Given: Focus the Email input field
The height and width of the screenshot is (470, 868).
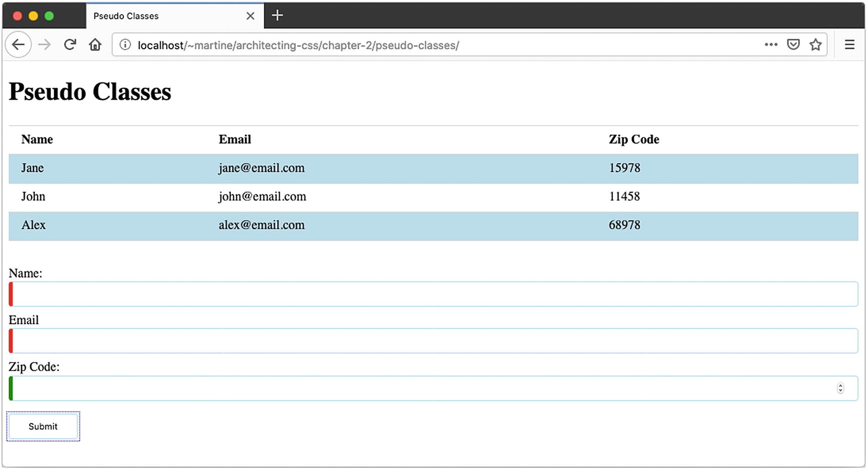Looking at the screenshot, I should point(433,341).
